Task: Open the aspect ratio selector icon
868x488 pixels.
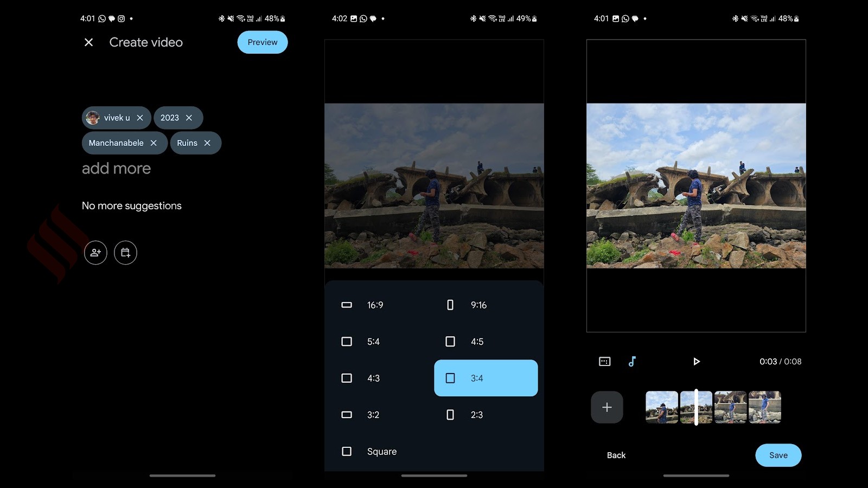Action: 604,361
